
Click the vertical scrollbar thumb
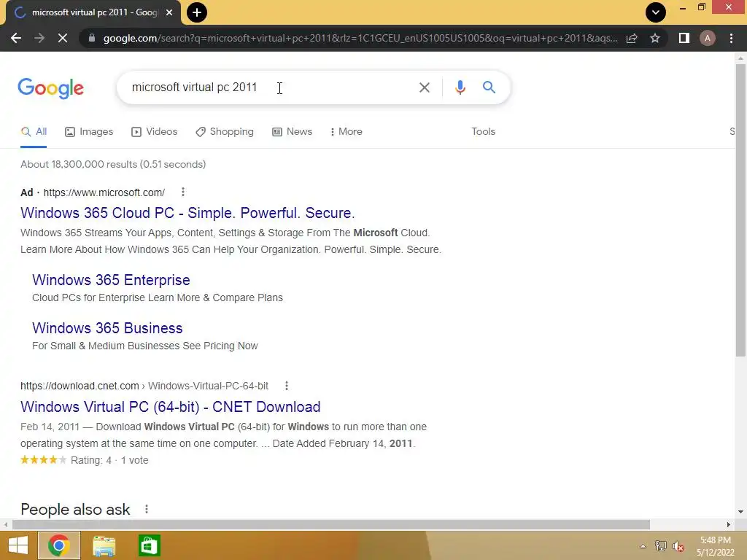tap(740, 209)
